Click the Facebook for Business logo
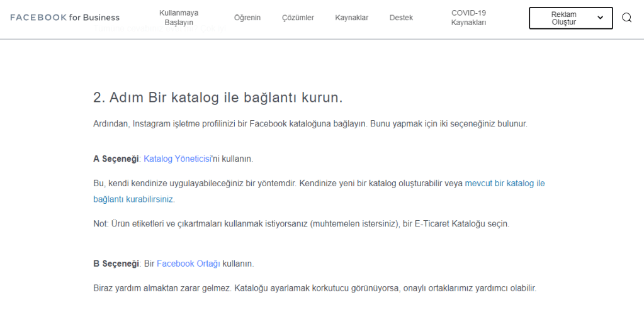The width and height of the screenshot is (644, 324). coord(65,18)
